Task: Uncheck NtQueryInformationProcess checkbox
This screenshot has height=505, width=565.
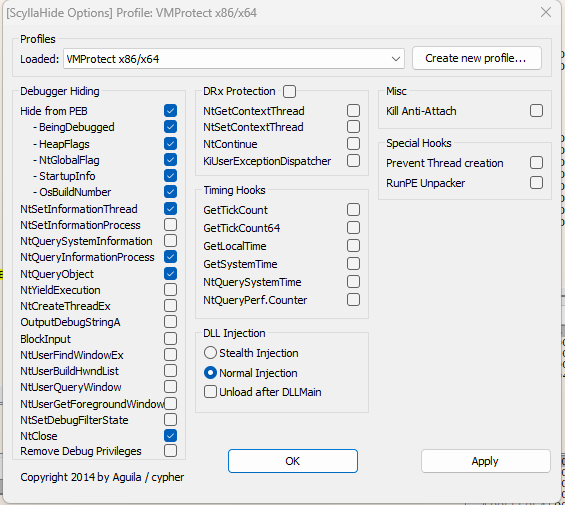Action: click(x=170, y=257)
